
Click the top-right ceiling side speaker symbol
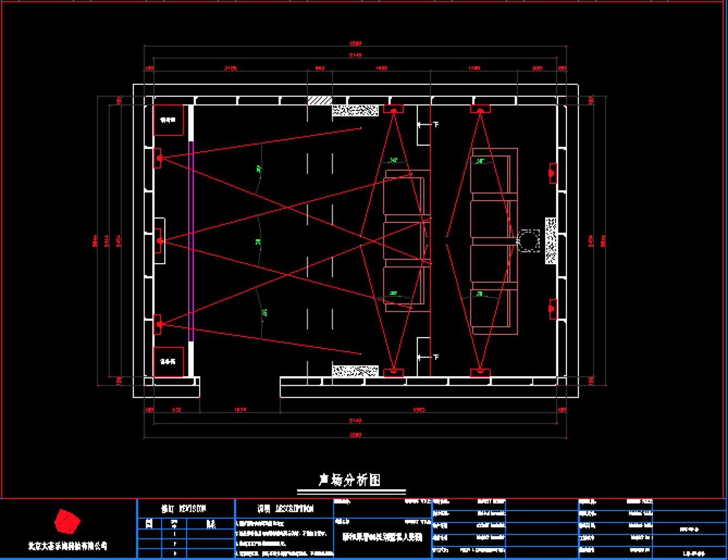(x=480, y=109)
